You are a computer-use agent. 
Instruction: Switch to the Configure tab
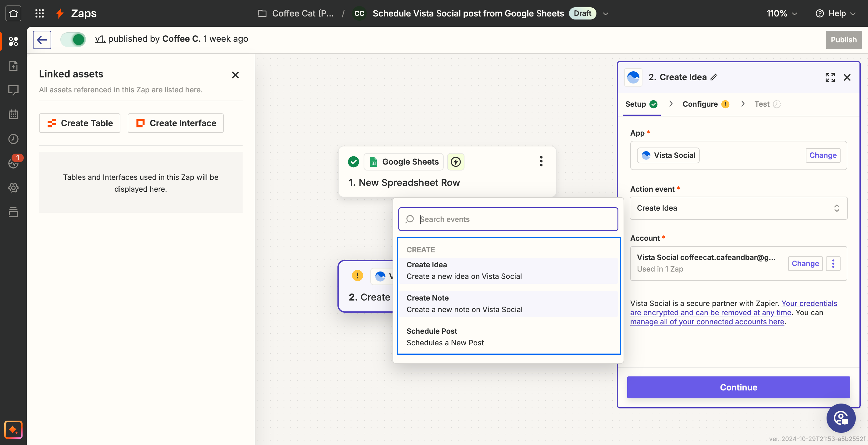[x=706, y=104]
